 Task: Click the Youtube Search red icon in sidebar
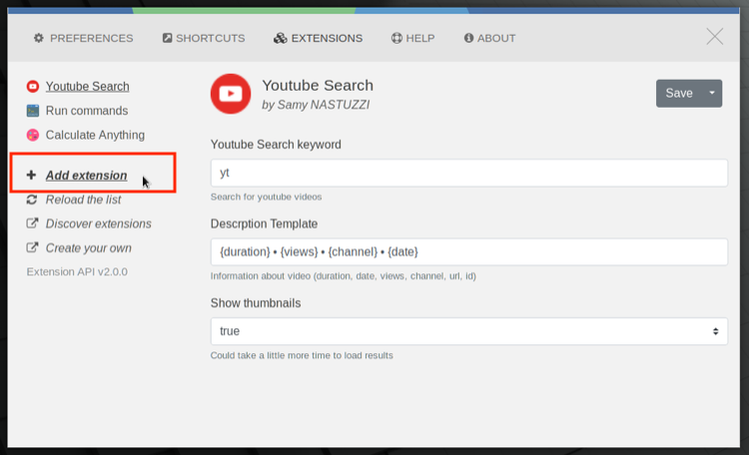[x=32, y=86]
